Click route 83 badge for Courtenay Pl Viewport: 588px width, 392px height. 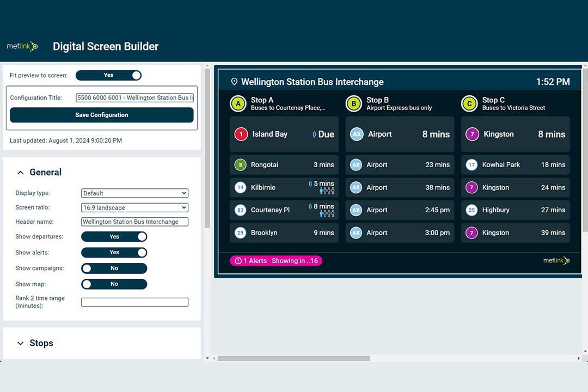coord(241,210)
